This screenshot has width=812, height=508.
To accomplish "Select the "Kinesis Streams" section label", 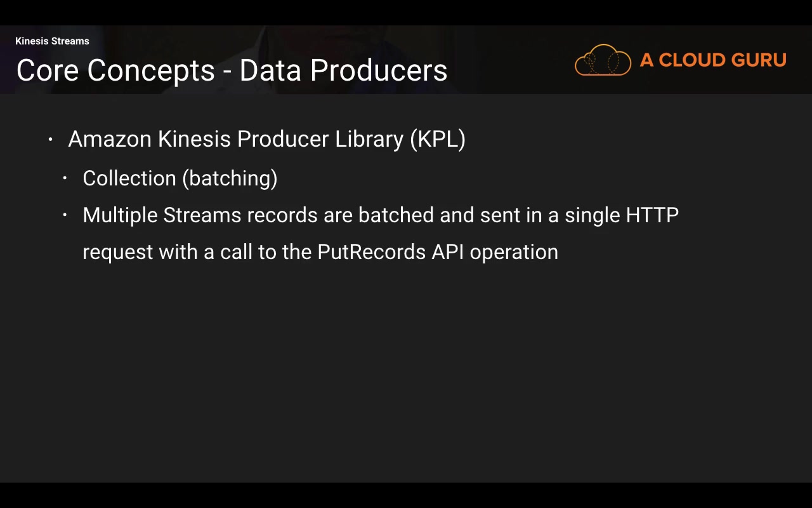I will pos(52,41).
